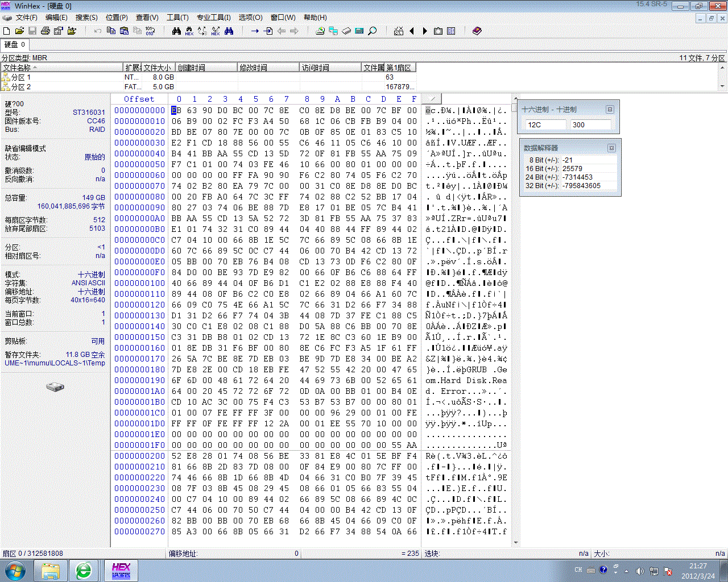Open the 帮助(H) menu

pyautogui.click(x=315, y=18)
